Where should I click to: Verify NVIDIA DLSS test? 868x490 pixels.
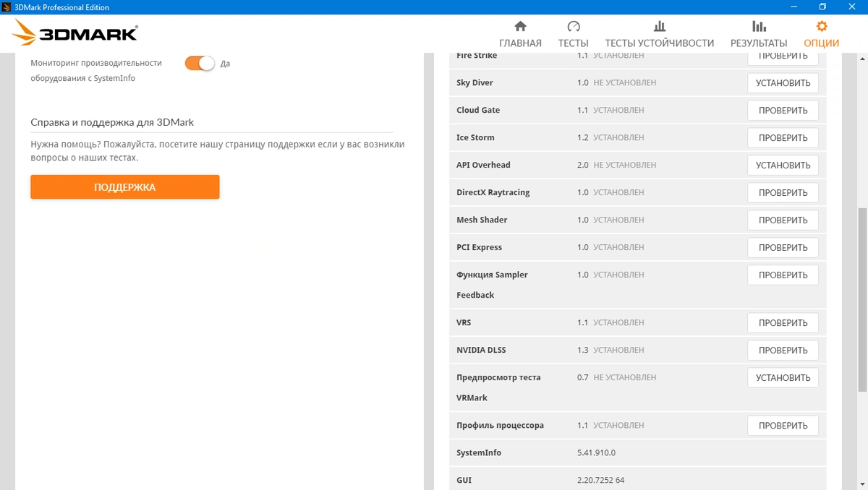[x=783, y=351]
